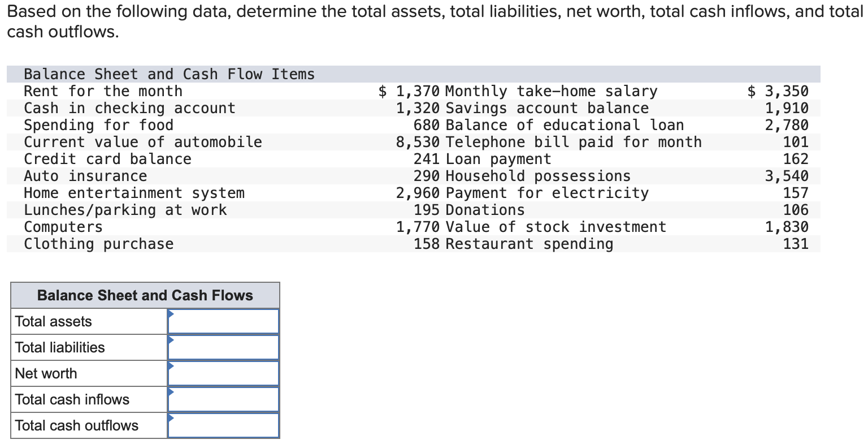Click the Balance Sheet and Cash Flows title
Image resolution: width=868 pixels, height=448 pixels.
pyautogui.click(x=145, y=295)
